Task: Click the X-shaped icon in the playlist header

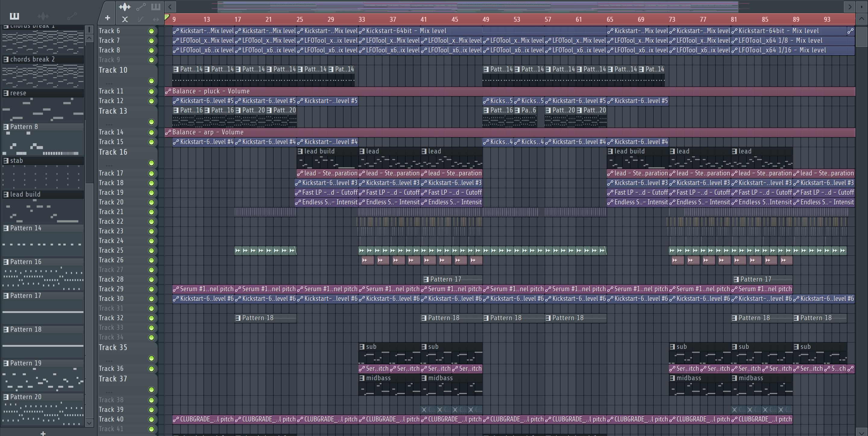Action: coord(125,19)
